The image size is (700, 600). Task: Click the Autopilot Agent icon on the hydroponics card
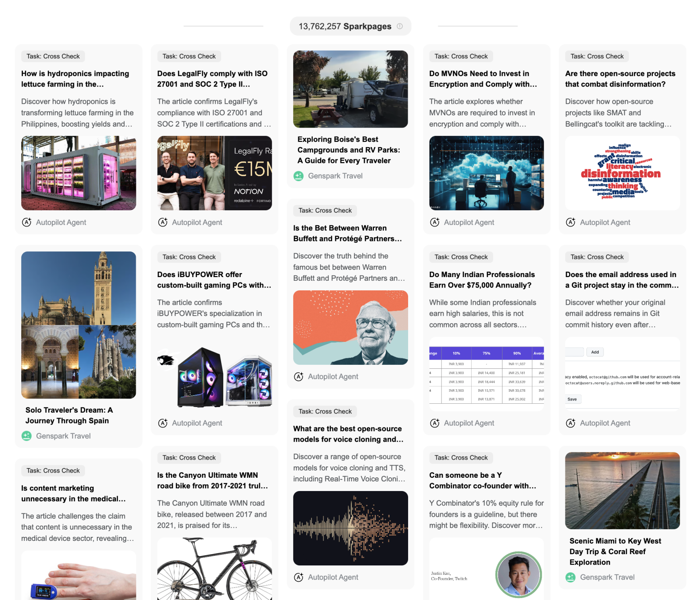26,222
